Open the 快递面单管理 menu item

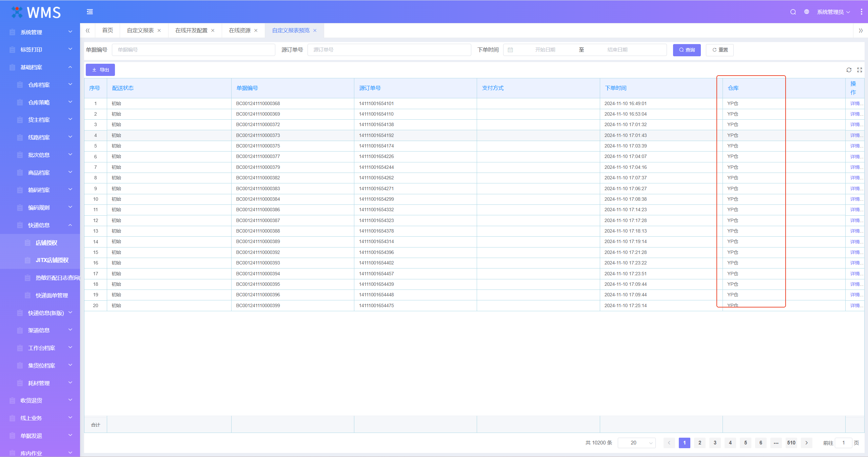40,295
